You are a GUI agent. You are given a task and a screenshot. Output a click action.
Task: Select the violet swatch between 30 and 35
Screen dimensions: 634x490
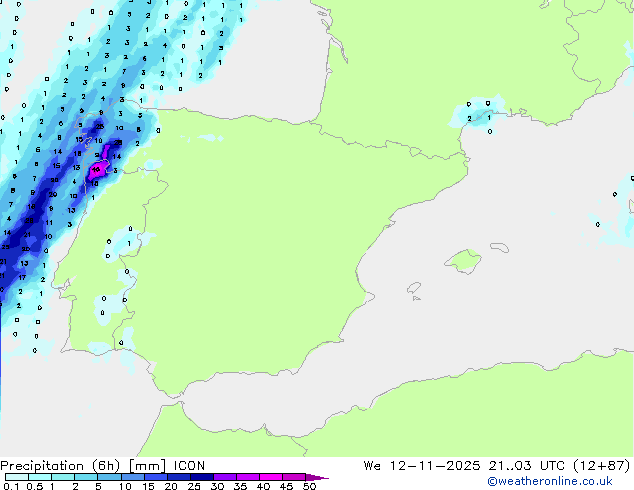coord(225,477)
